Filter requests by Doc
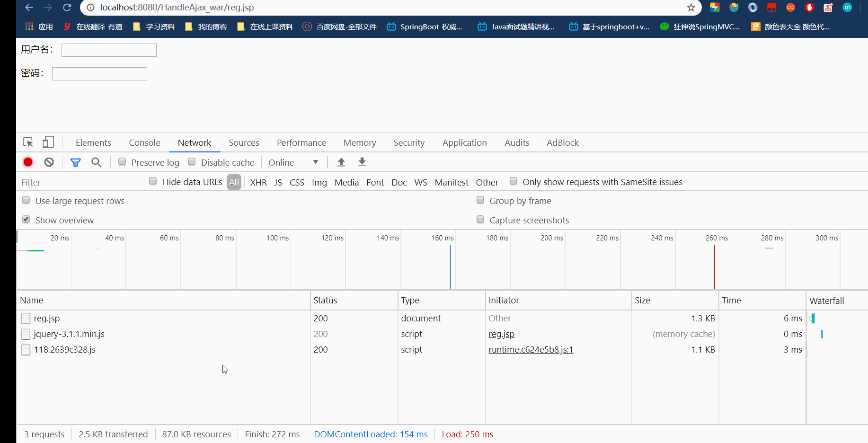 tap(399, 182)
